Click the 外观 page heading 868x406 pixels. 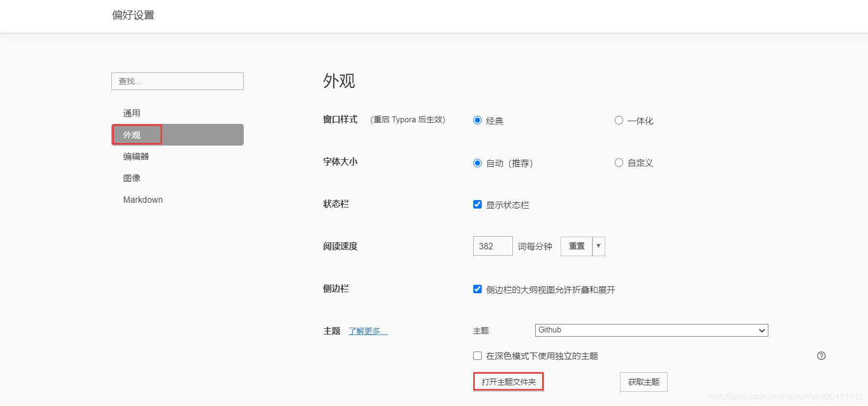tap(339, 81)
